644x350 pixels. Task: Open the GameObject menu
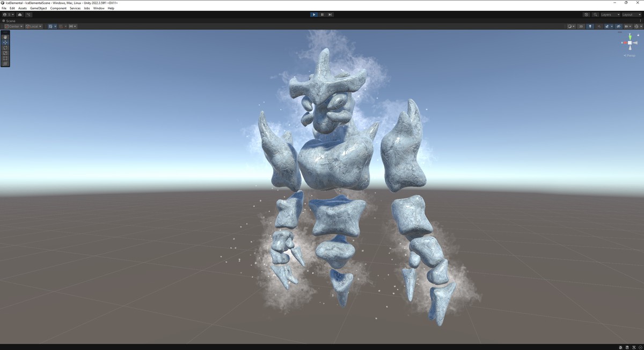(x=38, y=8)
